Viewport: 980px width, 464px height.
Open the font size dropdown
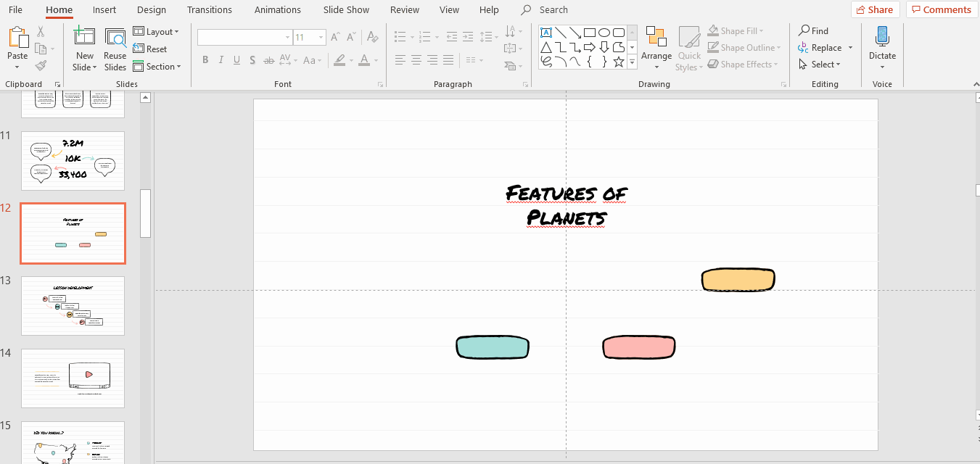tap(321, 37)
